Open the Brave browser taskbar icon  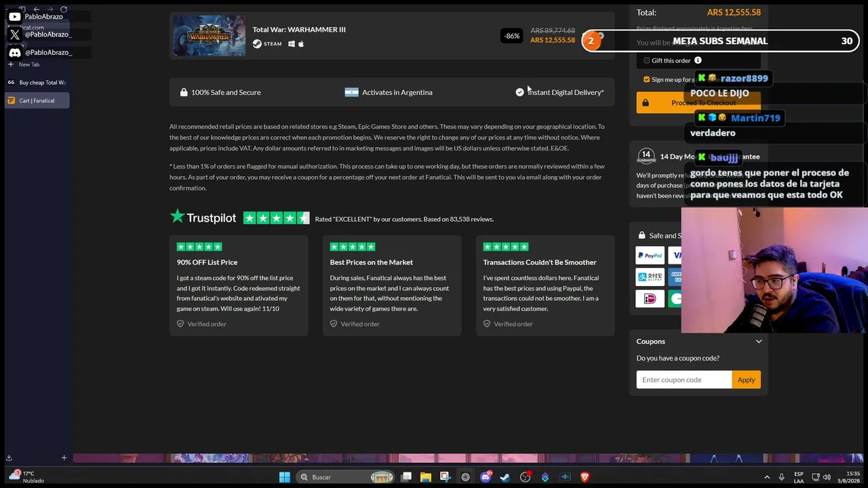[x=585, y=477]
